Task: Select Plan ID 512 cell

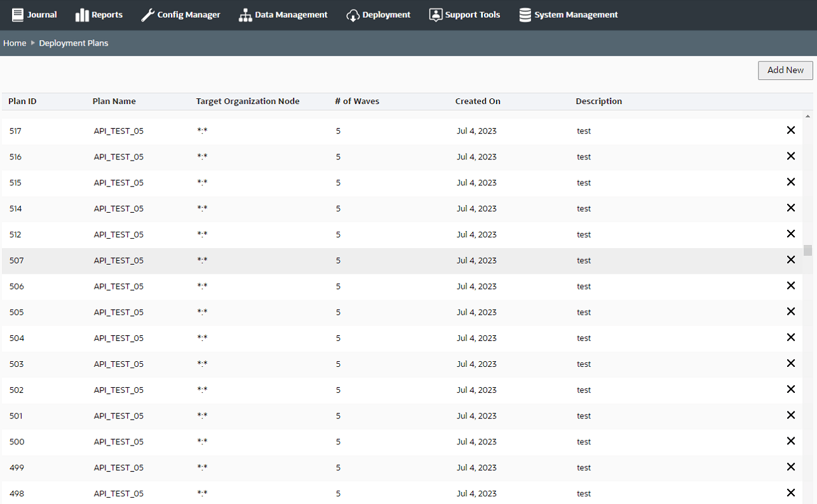Action: click(15, 235)
